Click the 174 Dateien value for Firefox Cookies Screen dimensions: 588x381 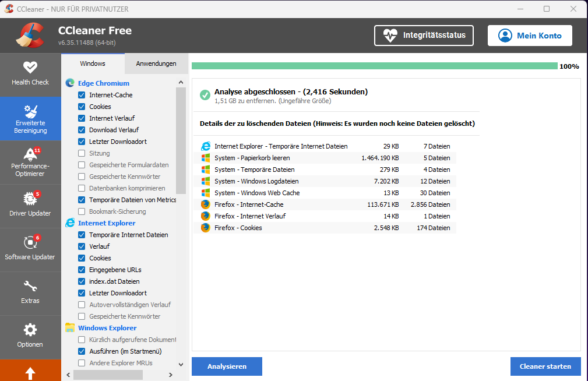[x=434, y=228]
